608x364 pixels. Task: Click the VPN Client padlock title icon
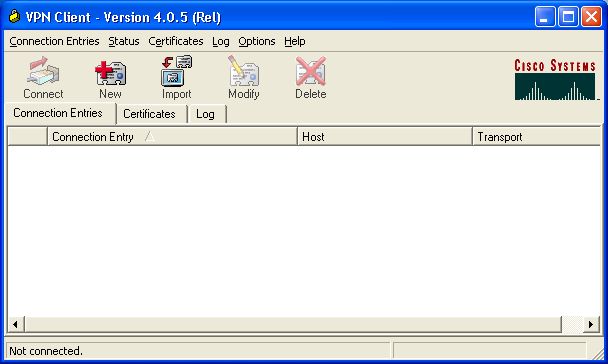pyautogui.click(x=14, y=17)
